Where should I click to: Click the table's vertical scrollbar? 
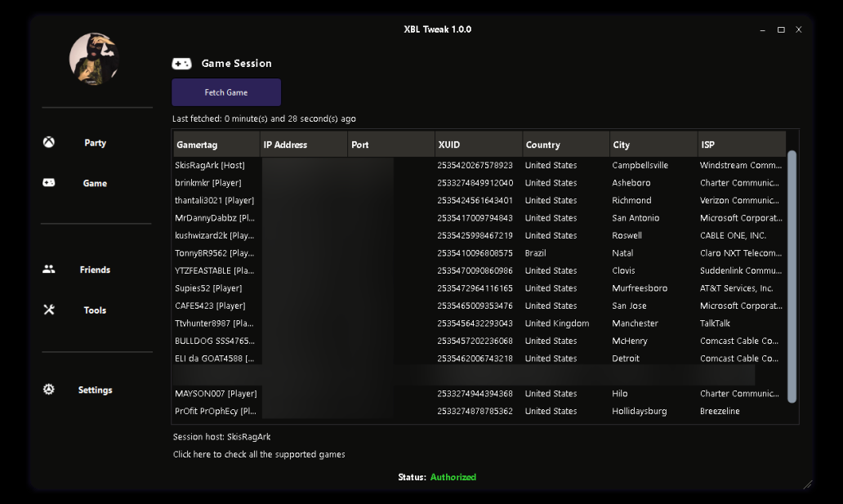[792, 276]
